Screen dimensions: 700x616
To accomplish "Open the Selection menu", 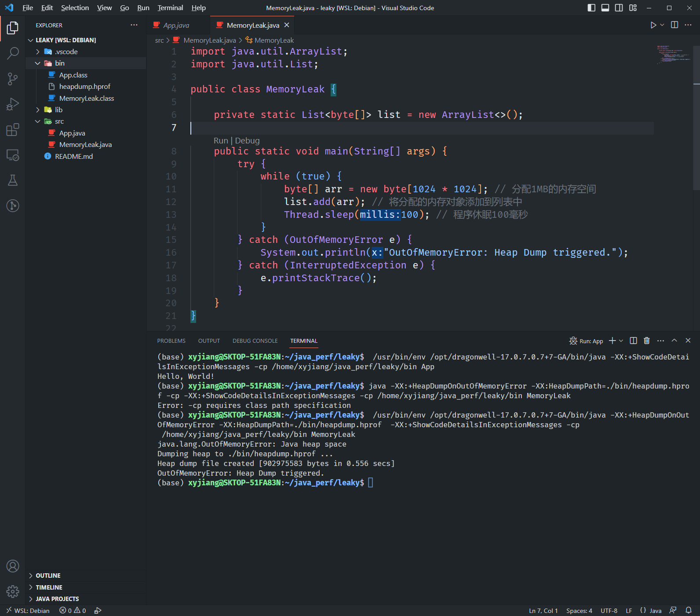I will [x=75, y=8].
